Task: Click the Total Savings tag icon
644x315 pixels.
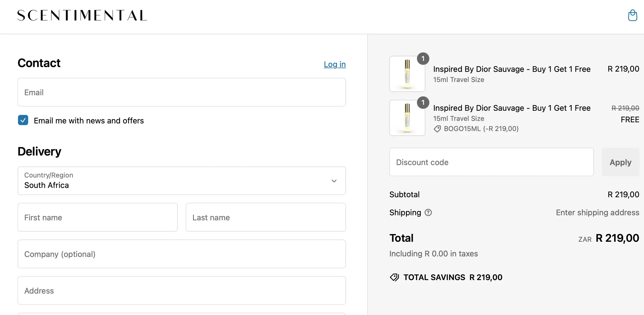Action: click(x=394, y=277)
